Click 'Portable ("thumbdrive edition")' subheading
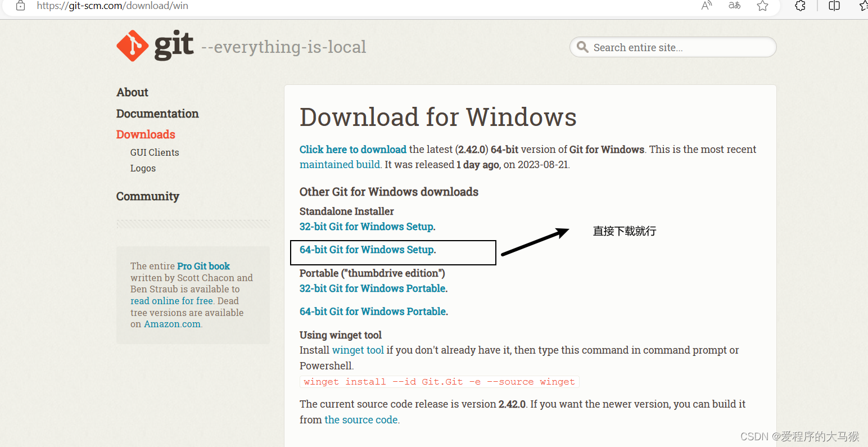 point(372,273)
